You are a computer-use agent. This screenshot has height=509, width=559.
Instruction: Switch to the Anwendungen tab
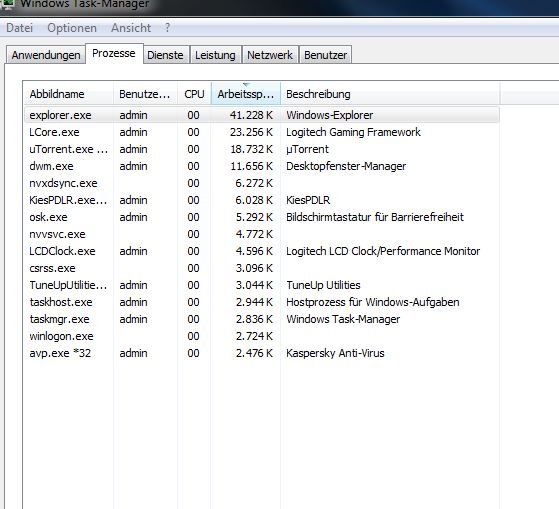(46, 55)
